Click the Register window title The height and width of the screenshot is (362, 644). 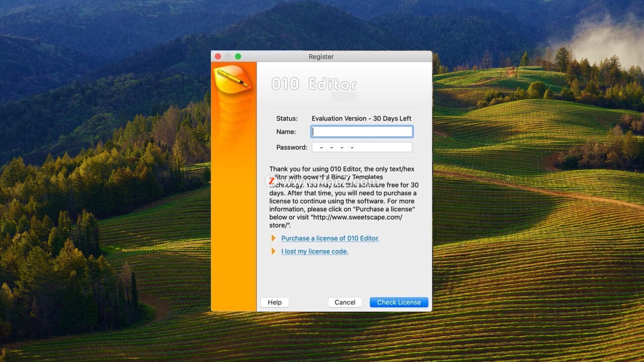321,57
